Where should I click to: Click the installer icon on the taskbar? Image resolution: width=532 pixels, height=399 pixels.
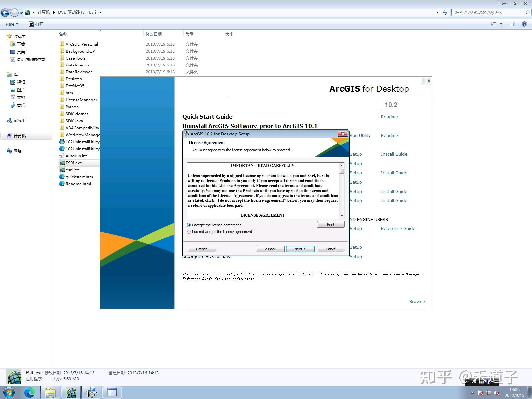(91, 392)
